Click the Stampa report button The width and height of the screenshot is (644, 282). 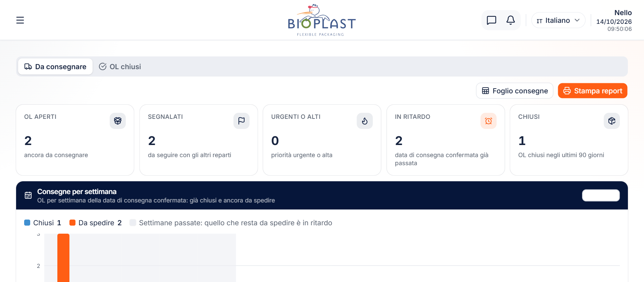tap(593, 91)
